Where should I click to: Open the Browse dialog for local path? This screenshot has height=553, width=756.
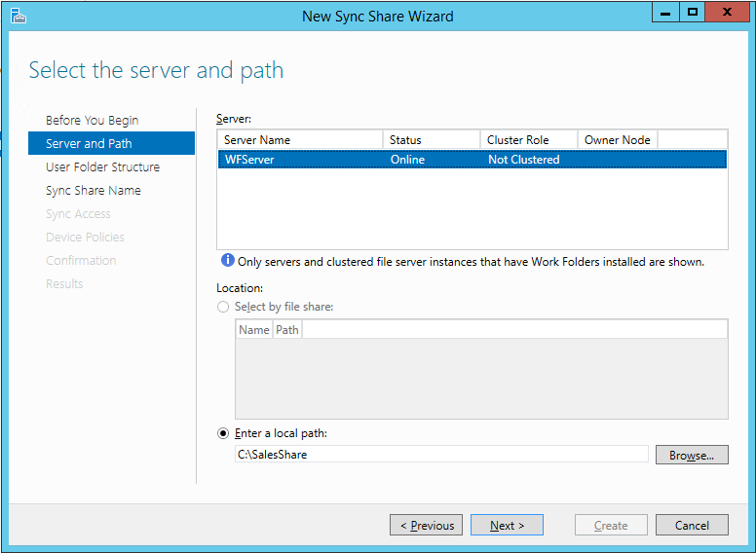[x=692, y=455]
